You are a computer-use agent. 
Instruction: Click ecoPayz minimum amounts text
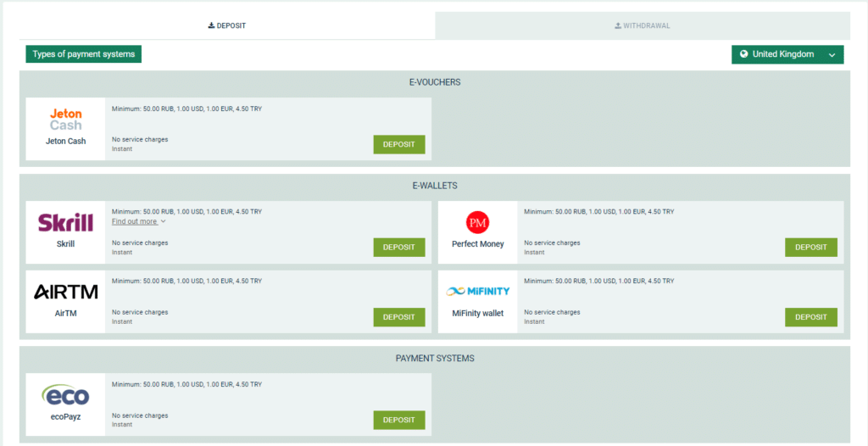tap(186, 384)
